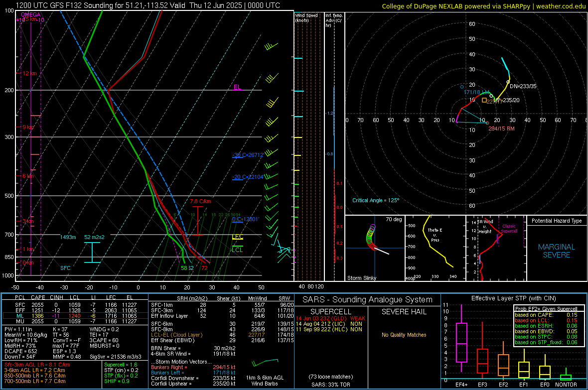The image size is (588, 390).
Task: Click the 700-500mb LR = 7.7 C/km line
Action: pos(35,381)
